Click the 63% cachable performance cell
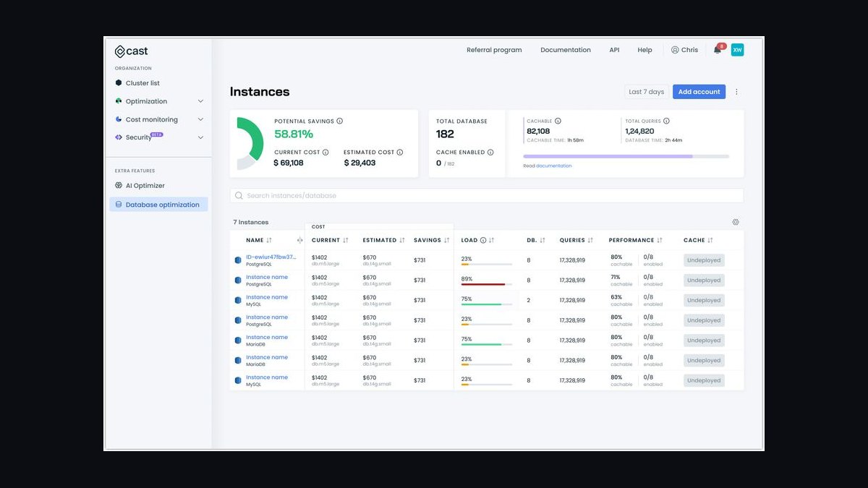The width and height of the screenshot is (868, 488). (621, 300)
